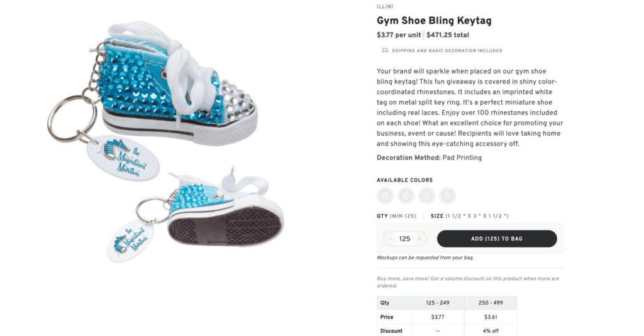
Task: Decrease quantity with the minus button
Action: (x=391, y=239)
